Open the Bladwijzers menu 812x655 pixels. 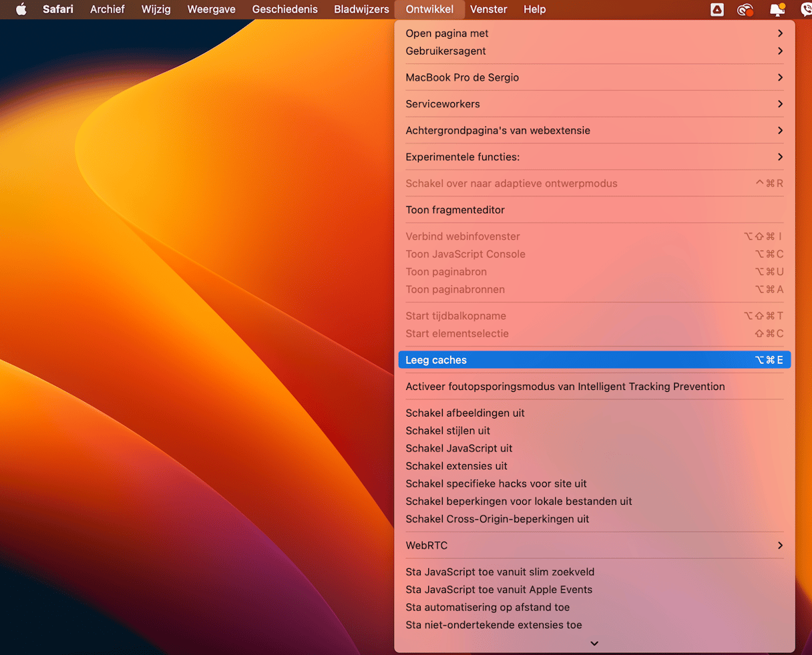point(361,9)
